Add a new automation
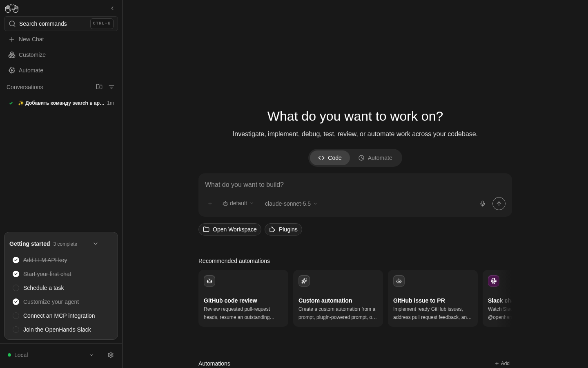588x368 pixels. coord(502,364)
